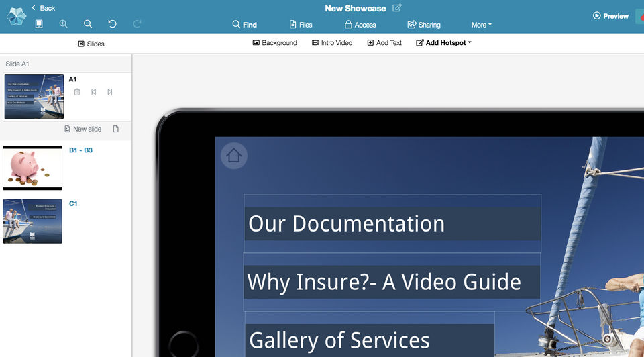Move slide A1 to next position

coord(109,92)
